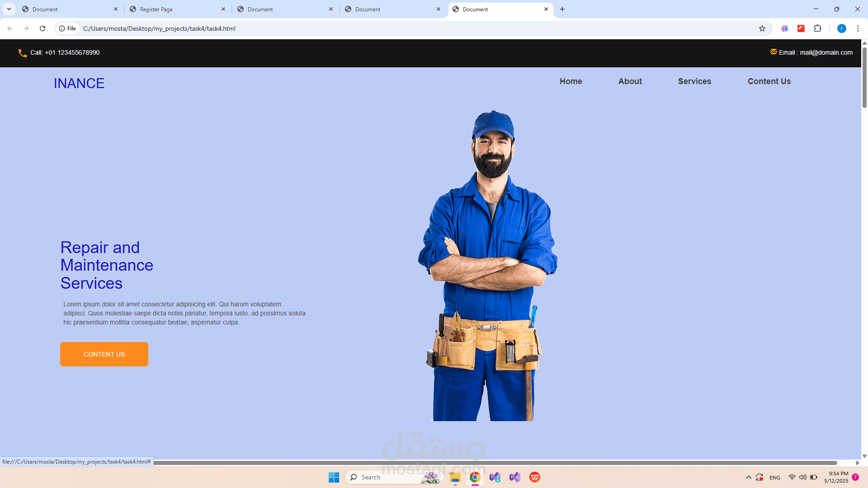Click the orange phone icon
Viewport: 868px width, 488px height.
(x=22, y=53)
